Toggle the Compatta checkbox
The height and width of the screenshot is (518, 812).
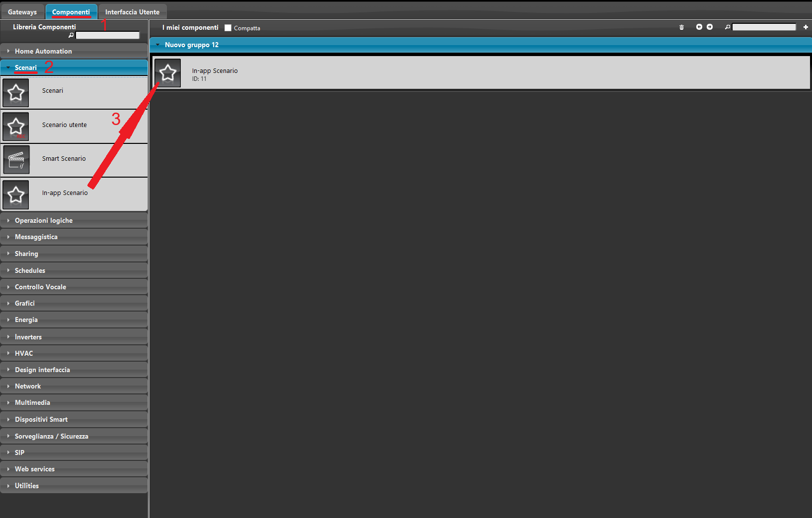coord(228,28)
